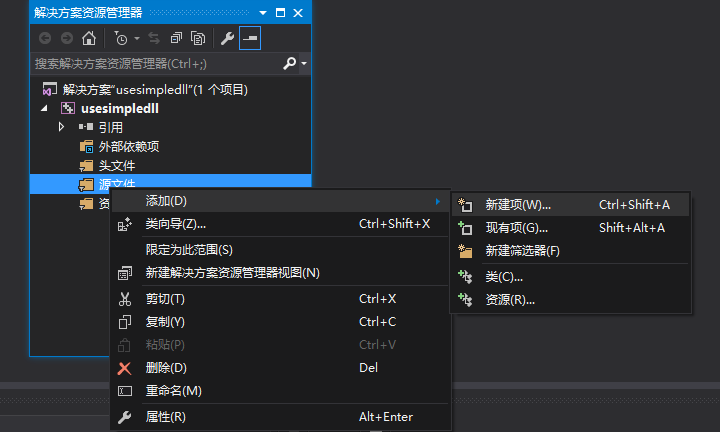This screenshot has height=432, width=720.
Task: Choose 类向导(Z)... from context menu
Action: 280,224
